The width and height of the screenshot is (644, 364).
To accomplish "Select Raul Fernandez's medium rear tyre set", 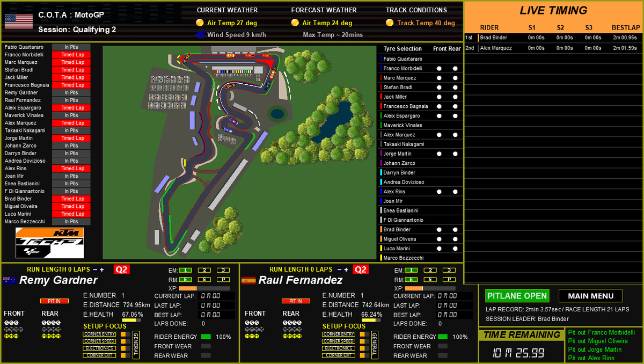I will (x=292, y=329).
